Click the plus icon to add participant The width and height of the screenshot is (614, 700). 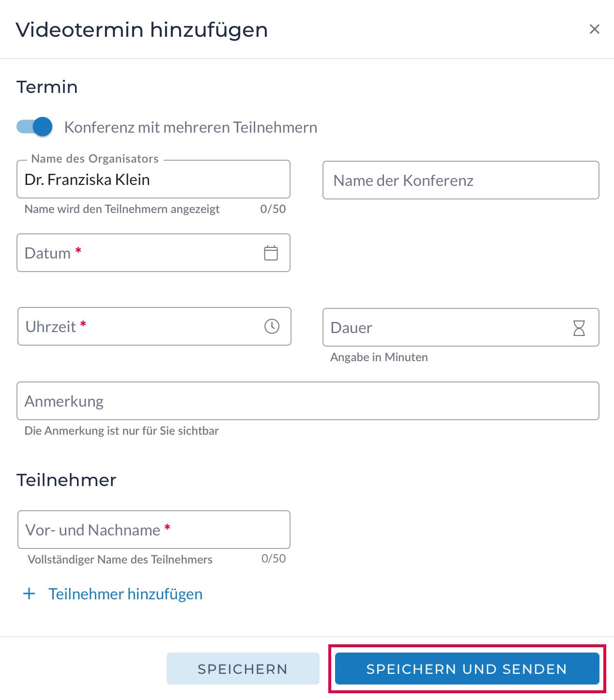[30, 593]
